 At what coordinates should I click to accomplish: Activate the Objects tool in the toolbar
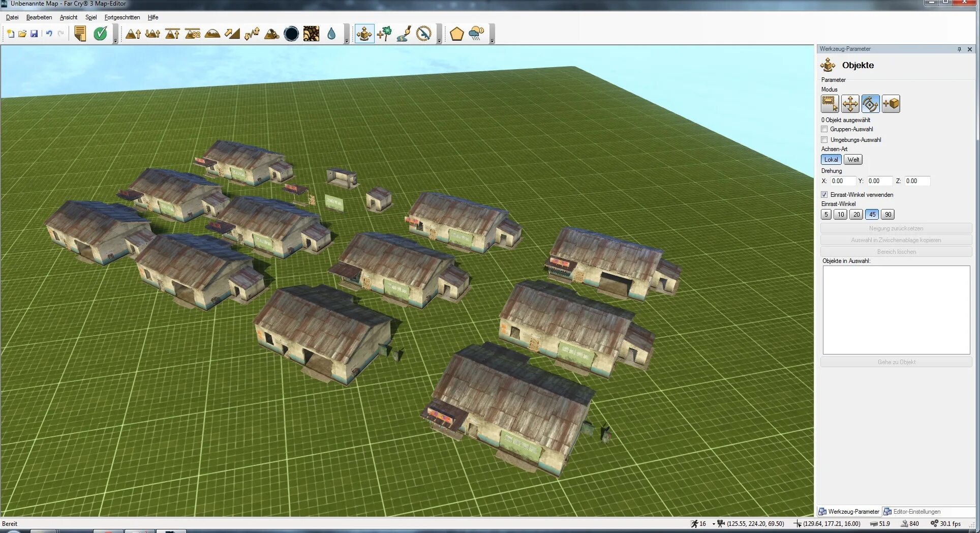364,34
